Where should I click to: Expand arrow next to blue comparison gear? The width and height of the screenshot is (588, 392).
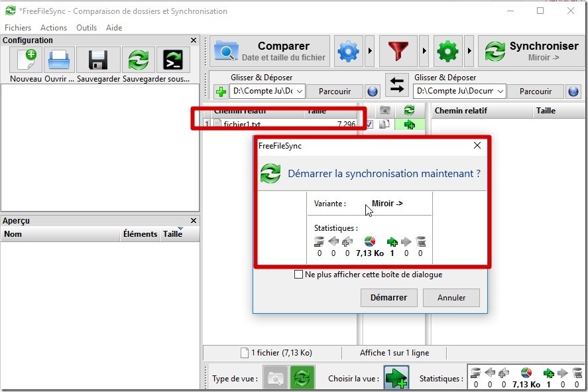[370, 51]
